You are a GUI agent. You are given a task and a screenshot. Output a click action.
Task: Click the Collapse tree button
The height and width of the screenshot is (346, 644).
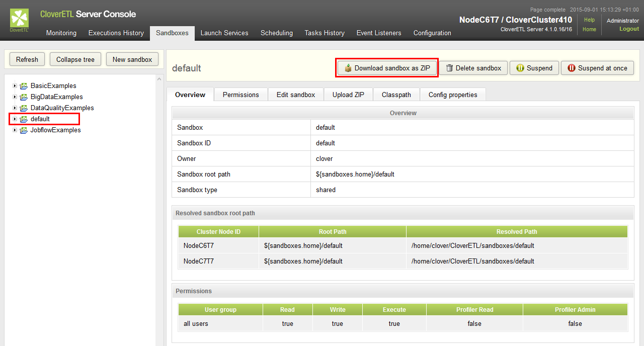75,59
